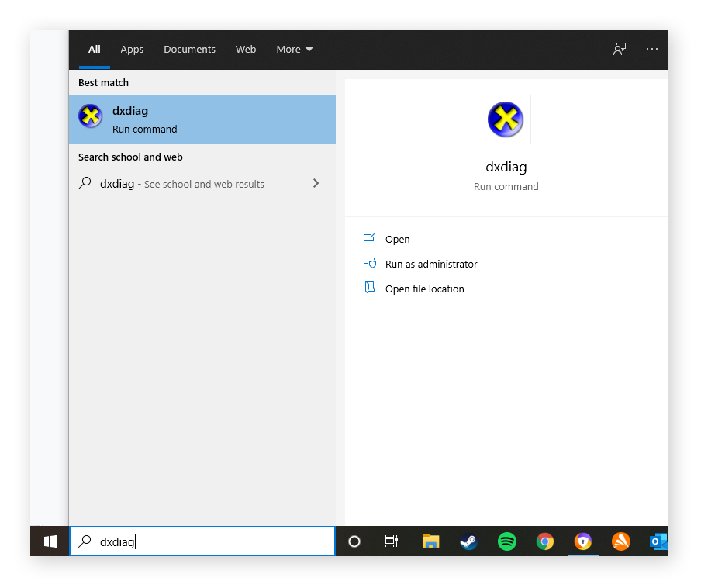The width and height of the screenshot is (701, 588).
Task: Open the Feedback icon near top right
Action: pyautogui.click(x=619, y=49)
